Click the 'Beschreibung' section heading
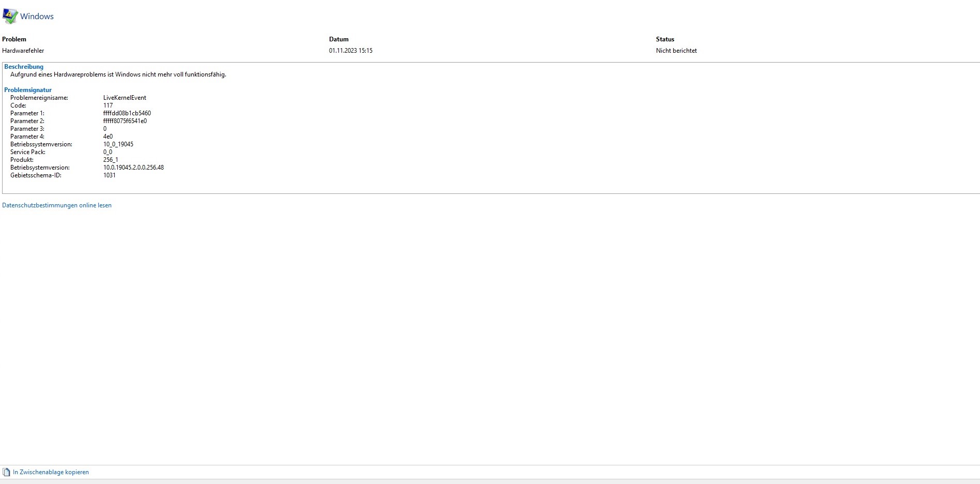 [x=24, y=67]
